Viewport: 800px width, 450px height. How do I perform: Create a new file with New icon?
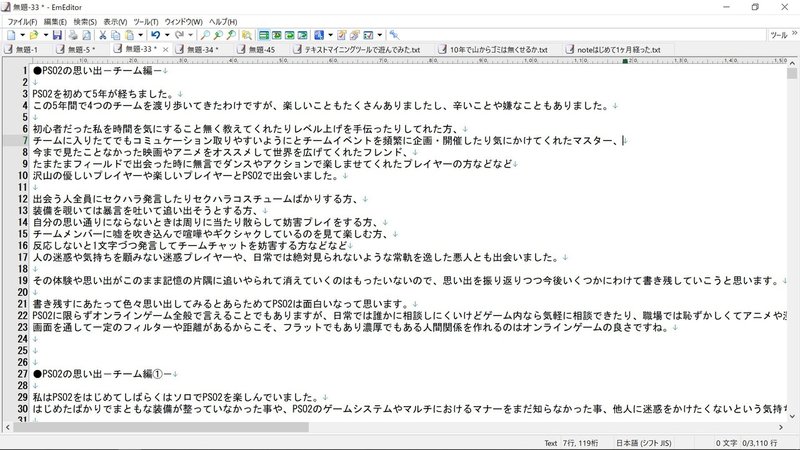point(11,35)
